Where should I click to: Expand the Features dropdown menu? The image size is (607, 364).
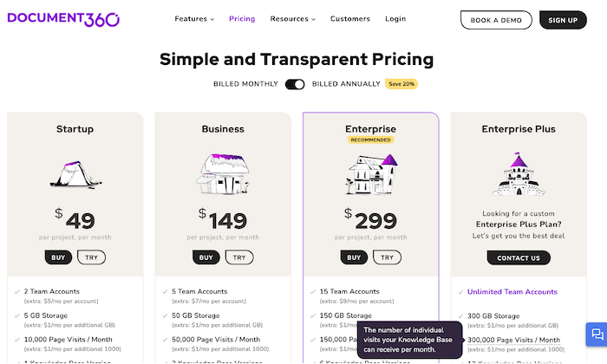[x=194, y=19]
